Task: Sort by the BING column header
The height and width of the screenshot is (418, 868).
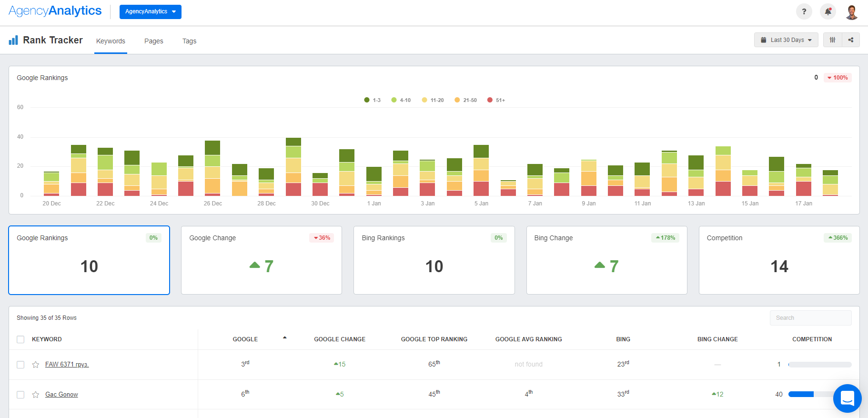Action: pos(623,339)
